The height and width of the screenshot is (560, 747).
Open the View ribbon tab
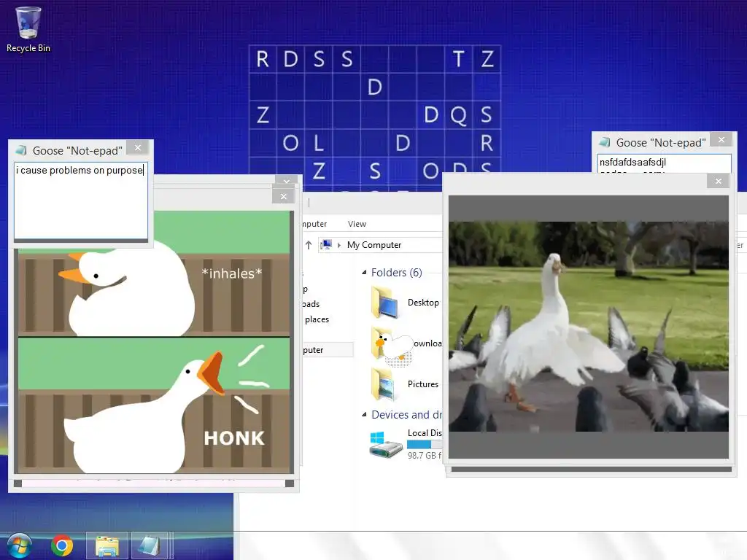coord(357,224)
